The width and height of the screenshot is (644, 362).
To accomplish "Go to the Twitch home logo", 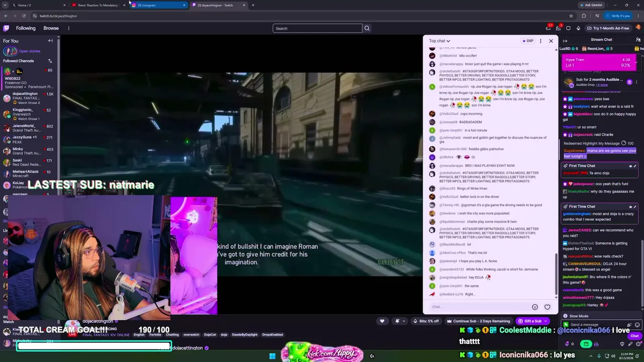I will click(x=6, y=28).
